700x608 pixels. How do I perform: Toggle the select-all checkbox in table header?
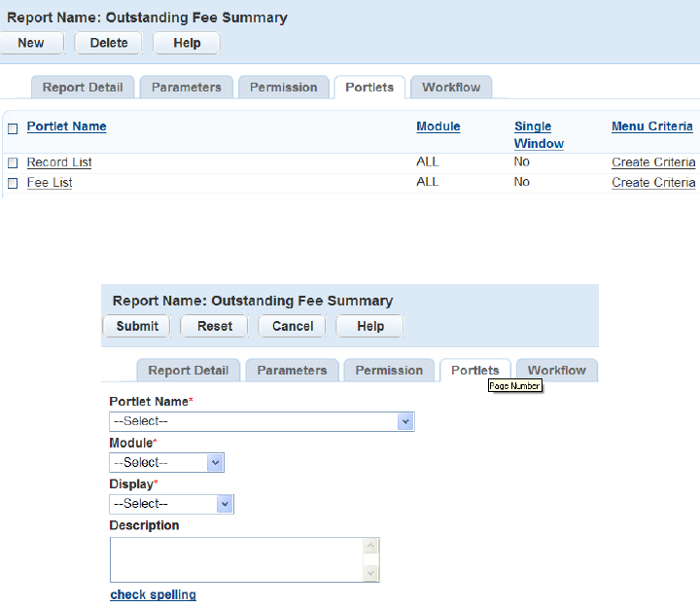coord(14,128)
